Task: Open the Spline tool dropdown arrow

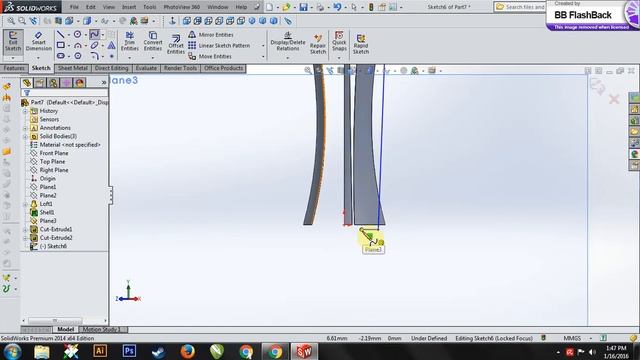Action: click(x=102, y=35)
